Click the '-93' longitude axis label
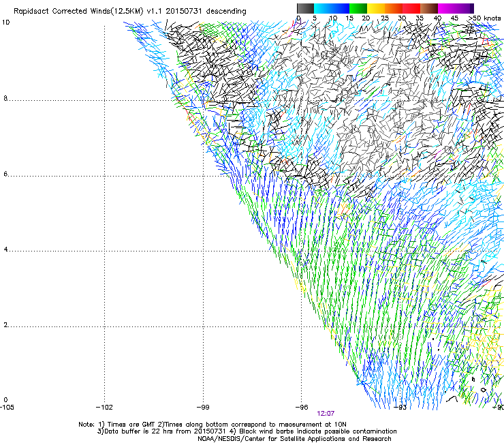The height and width of the screenshot is (443, 504). point(400,408)
